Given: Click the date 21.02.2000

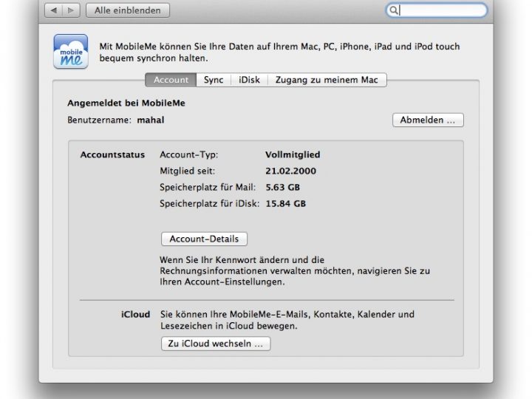Looking at the screenshot, I should click(291, 171).
